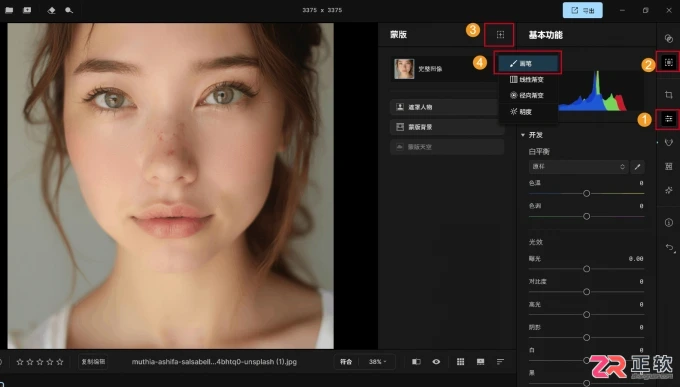This screenshot has width=680, height=387.
Task: Open overlapping circles icon in right sidebar
Action: 668,38
